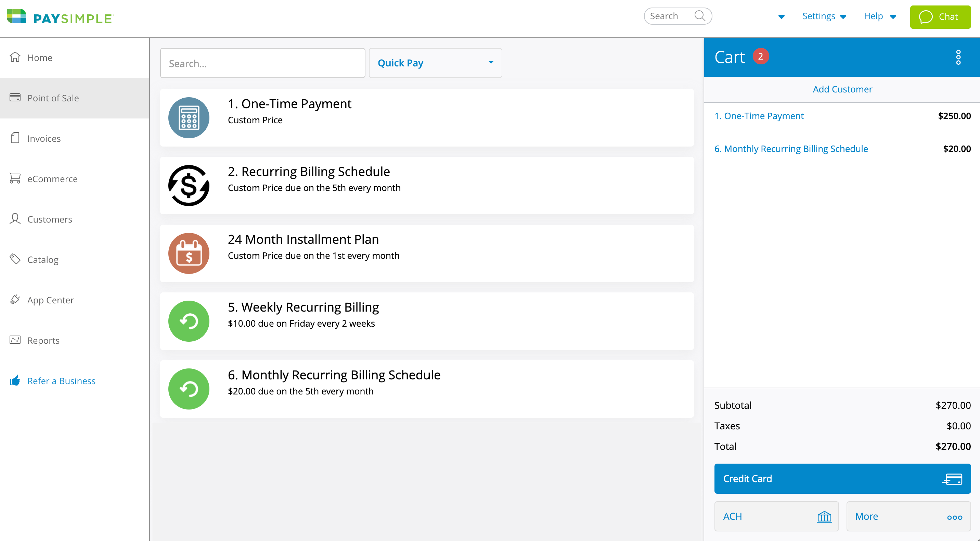Viewport: 980px width, 541px height.
Task: Open the Chat button
Action: tap(940, 17)
